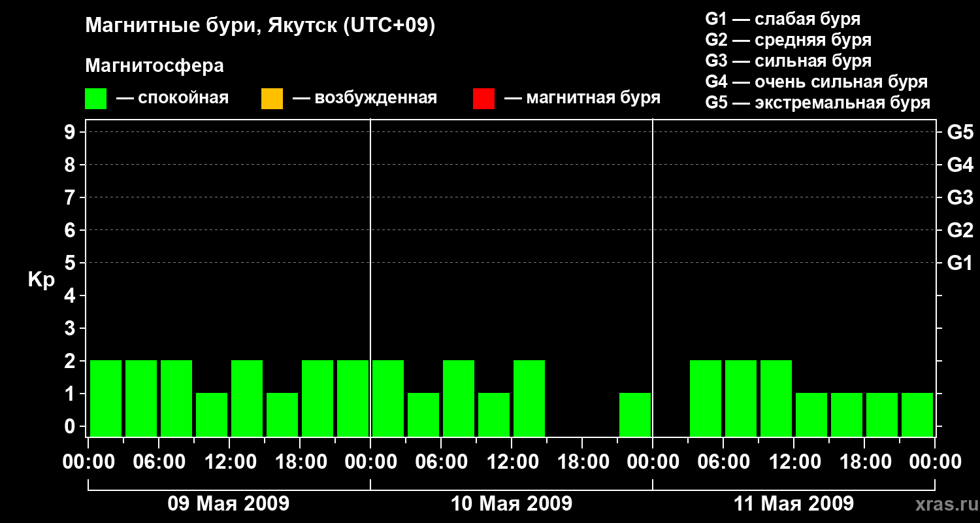Click the orange 'возбужденная' legend swatch
This screenshot has height=523, width=980.
coord(272,99)
